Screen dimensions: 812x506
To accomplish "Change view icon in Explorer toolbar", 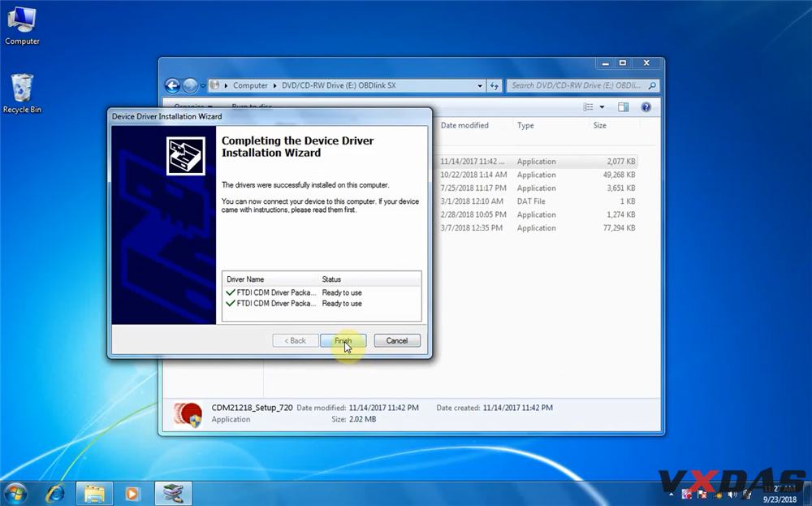I will click(x=588, y=107).
